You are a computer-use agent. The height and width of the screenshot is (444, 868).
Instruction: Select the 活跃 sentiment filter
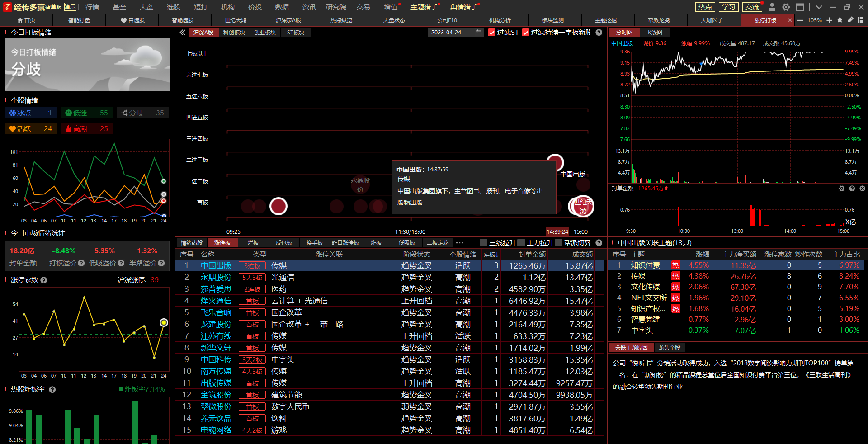(x=30, y=129)
